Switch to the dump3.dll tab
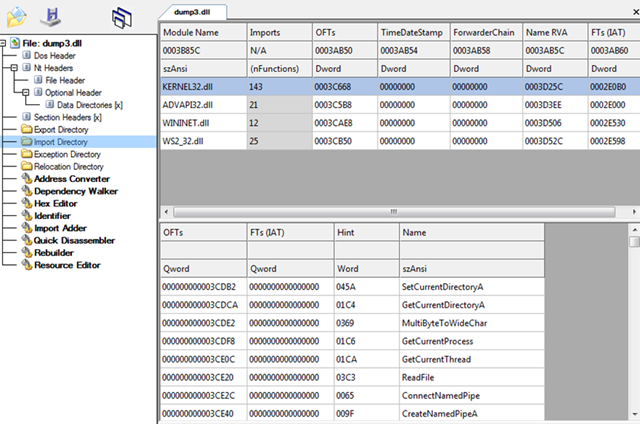This screenshot has width=640, height=424. click(x=192, y=12)
